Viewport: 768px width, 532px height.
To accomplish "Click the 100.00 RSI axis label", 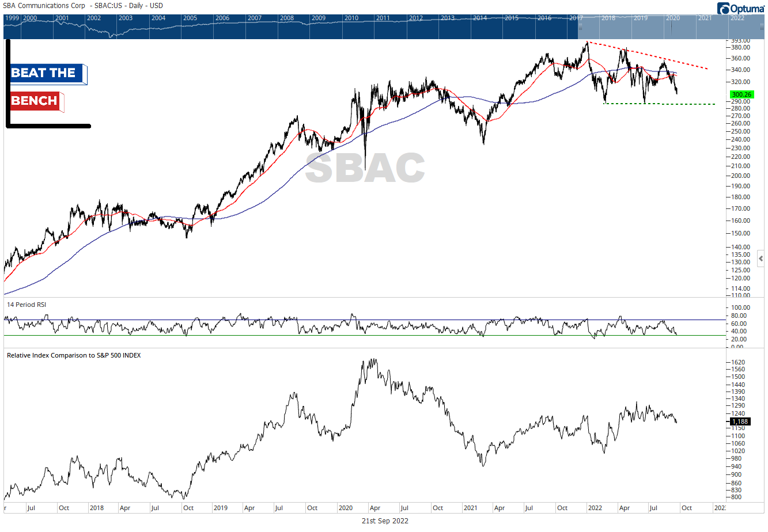I will 741,308.
